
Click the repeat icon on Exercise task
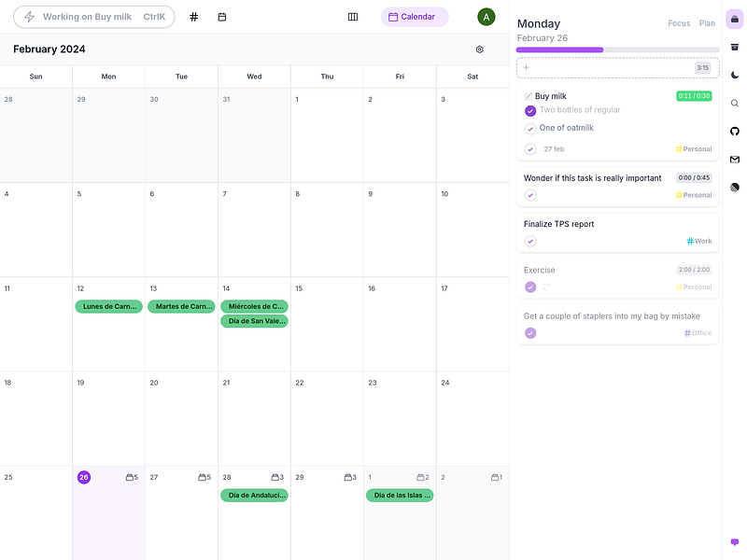tap(546, 287)
